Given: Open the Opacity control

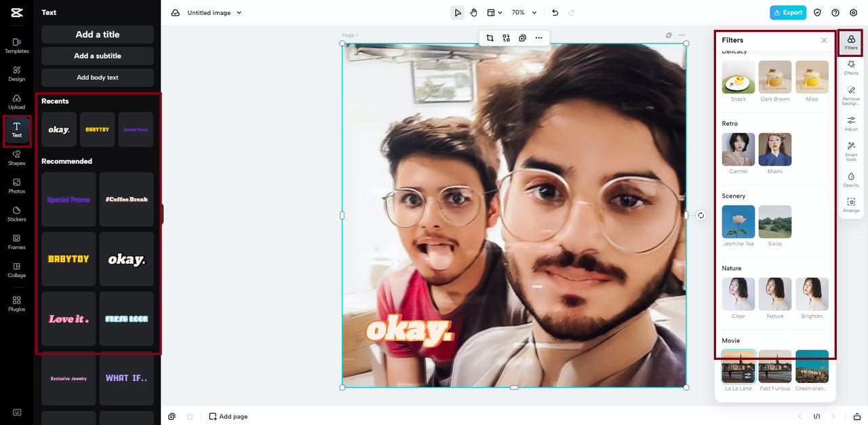Looking at the screenshot, I should pyautogui.click(x=851, y=179).
